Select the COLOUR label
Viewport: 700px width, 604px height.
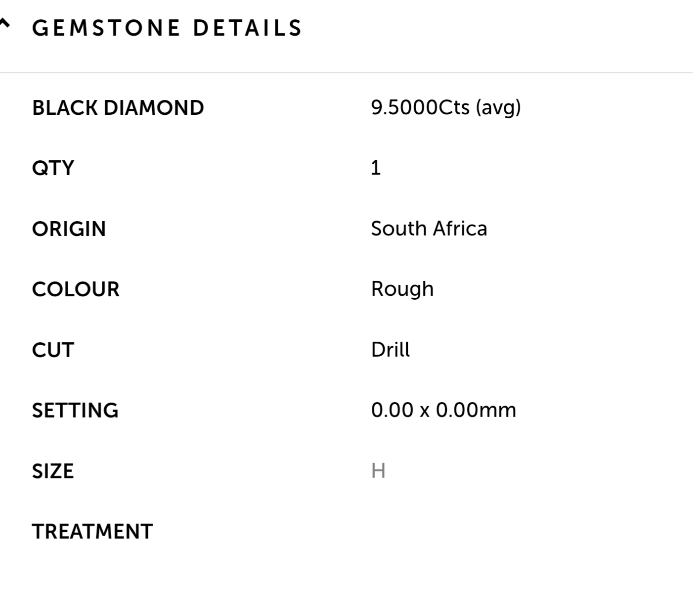[76, 289]
